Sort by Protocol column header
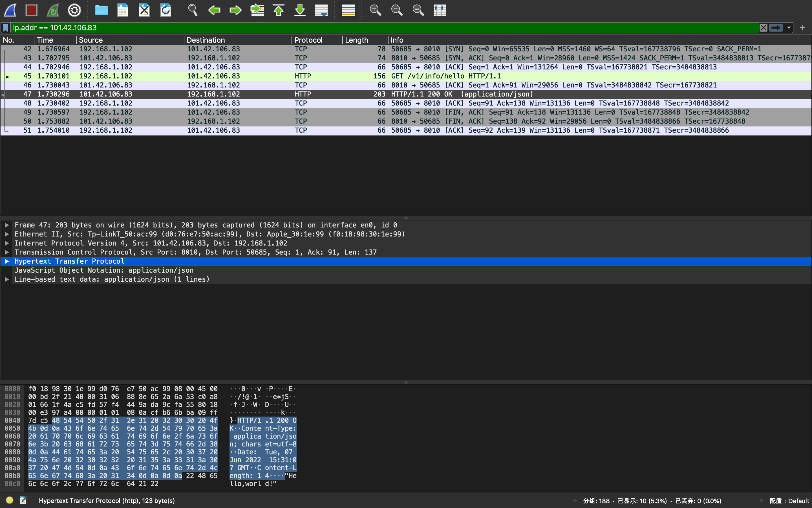Image resolution: width=812 pixels, height=508 pixels. click(x=317, y=40)
